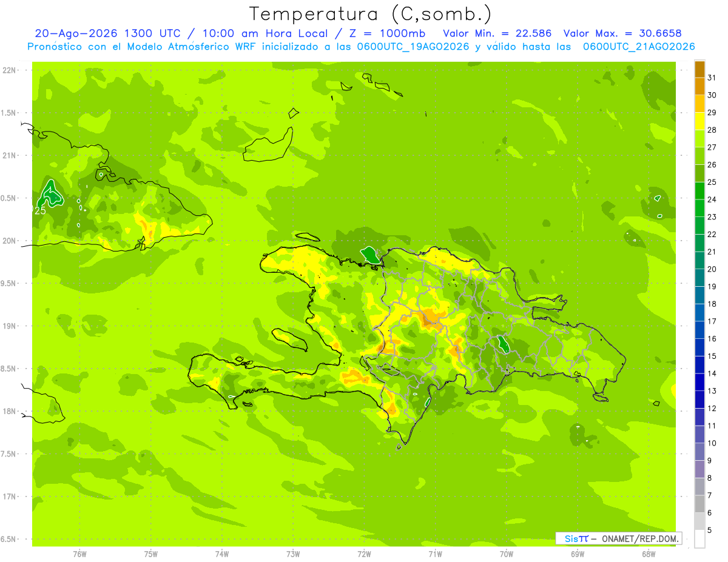This screenshot has width=728, height=562.
Task: Click the "25" contour label on the map
Action: [40, 210]
